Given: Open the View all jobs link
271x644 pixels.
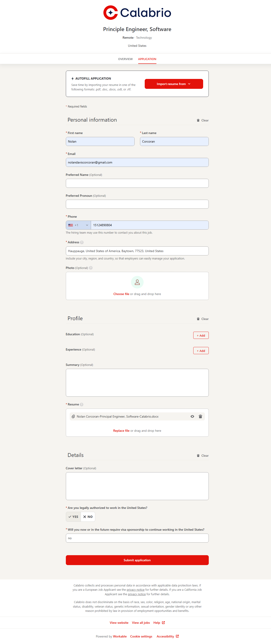Looking at the screenshot, I should click(x=141, y=622).
